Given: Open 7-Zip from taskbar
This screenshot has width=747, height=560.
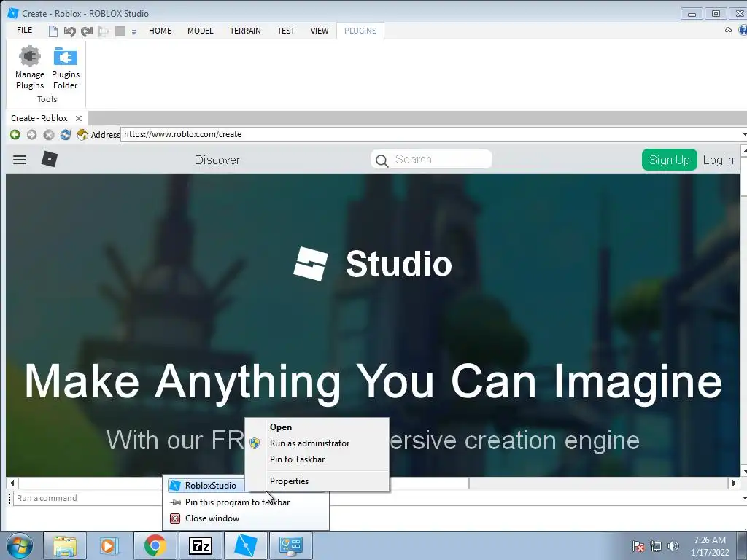Looking at the screenshot, I should [x=200, y=545].
